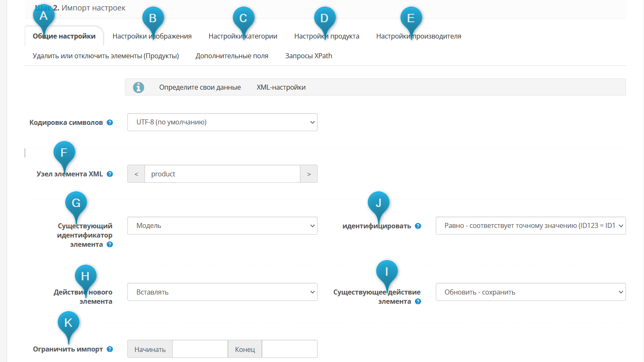Click help icon by Существующее действие элемента
Screen dimensions: 644x362
418,301
